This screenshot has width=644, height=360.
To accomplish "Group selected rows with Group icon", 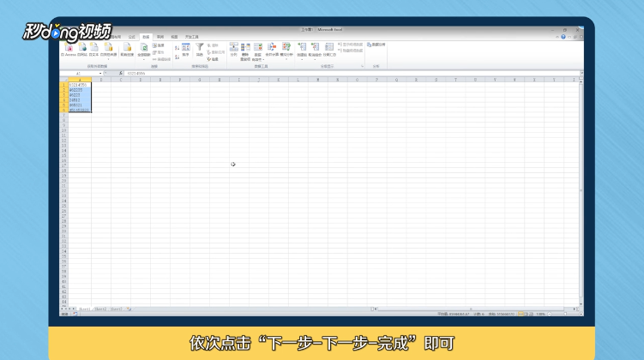I will (302, 47).
